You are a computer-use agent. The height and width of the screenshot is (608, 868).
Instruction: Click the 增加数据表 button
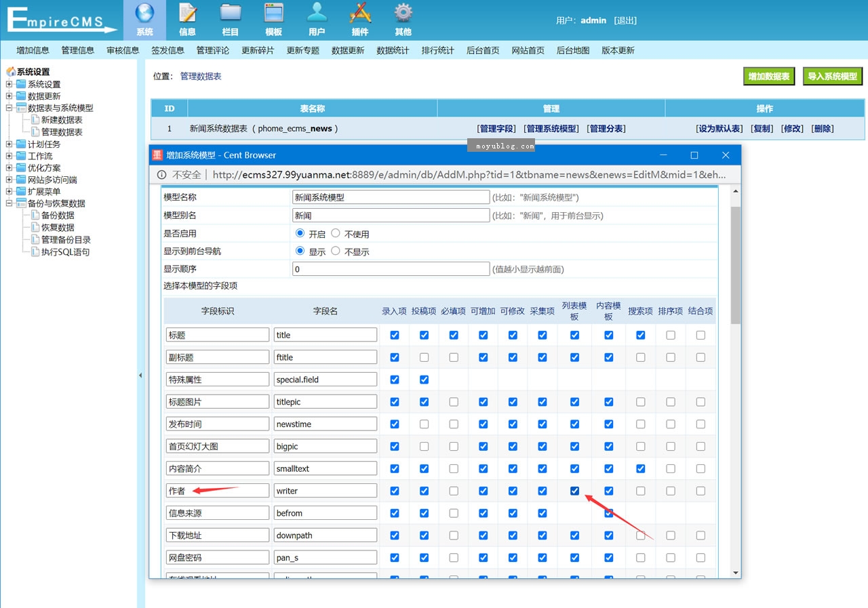[x=768, y=76]
